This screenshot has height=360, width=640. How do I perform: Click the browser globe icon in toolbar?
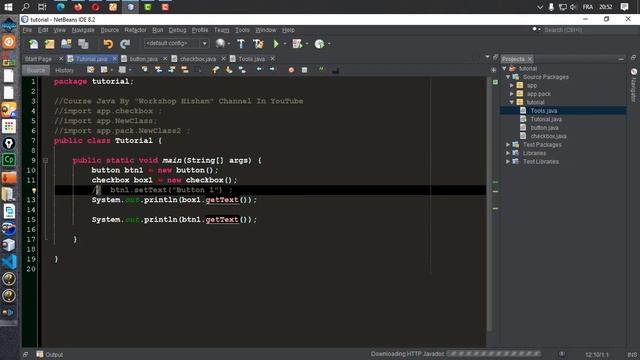[x=220, y=43]
